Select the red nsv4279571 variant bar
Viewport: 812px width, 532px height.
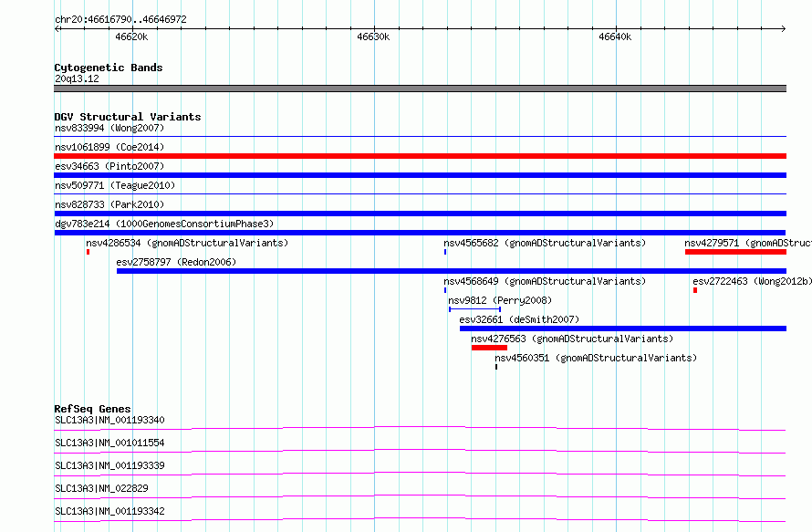click(735, 252)
